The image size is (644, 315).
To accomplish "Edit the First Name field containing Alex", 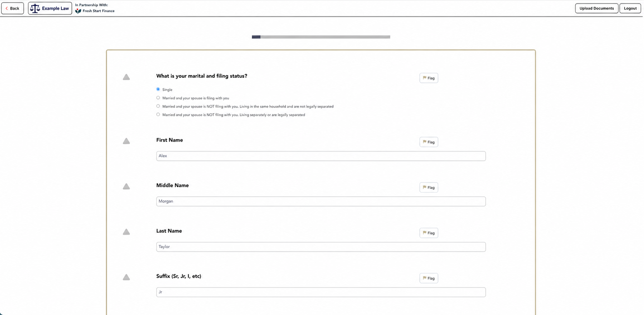I will (321, 156).
